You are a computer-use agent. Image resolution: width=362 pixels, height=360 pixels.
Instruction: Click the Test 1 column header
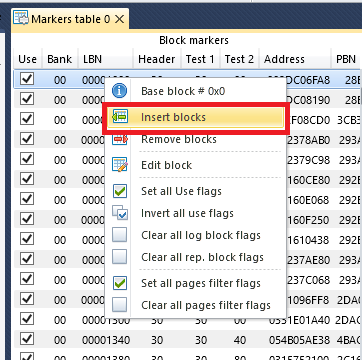click(200, 59)
